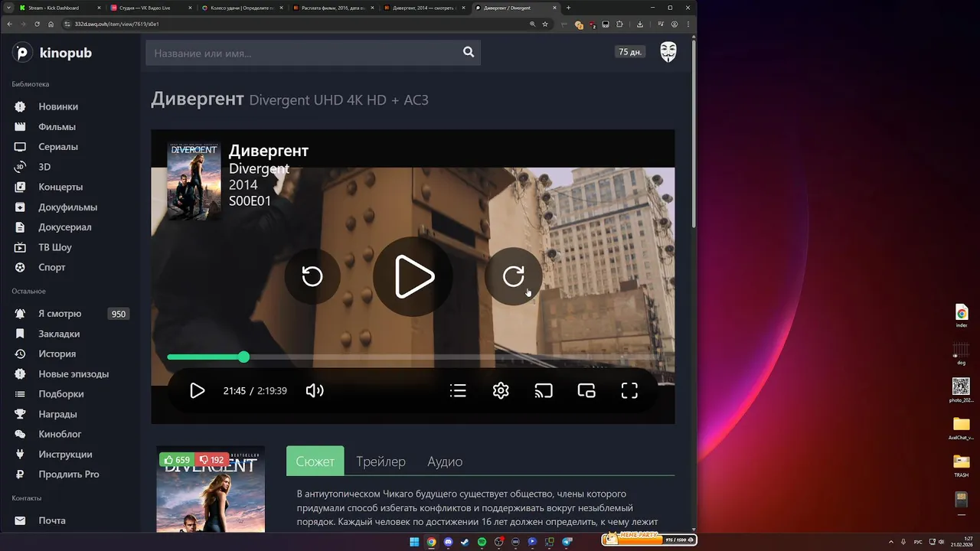Open Steam from the taskbar

pyautogui.click(x=465, y=542)
